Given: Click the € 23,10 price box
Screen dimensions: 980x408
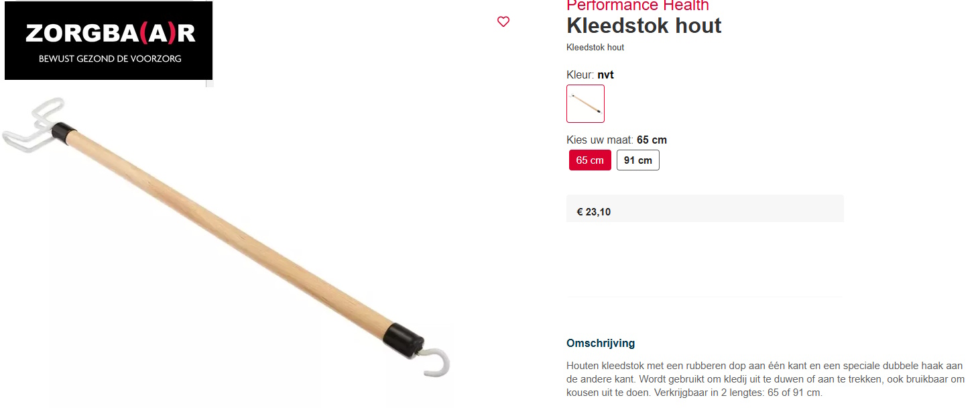Looking at the screenshot, I should (x=705, y=209).
